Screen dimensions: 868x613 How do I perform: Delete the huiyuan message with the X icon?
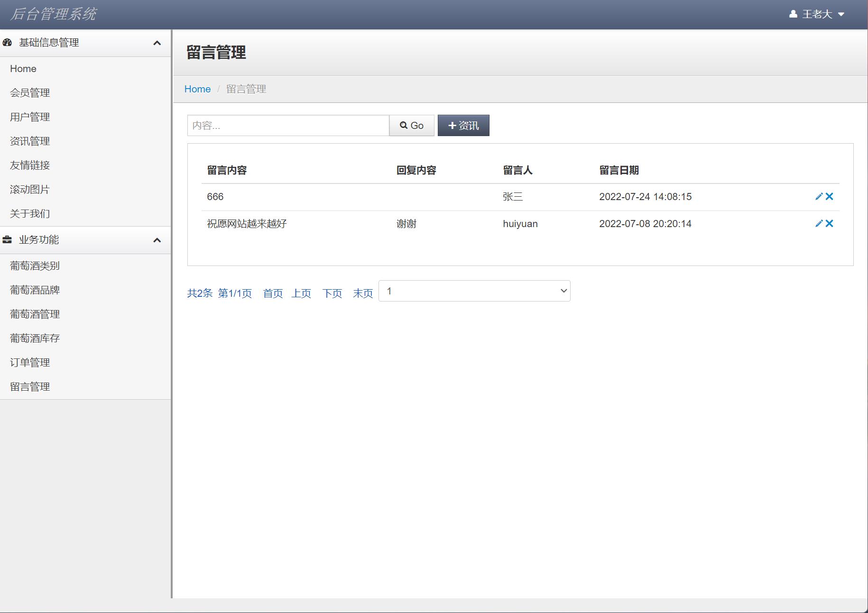tap(829, 223)
